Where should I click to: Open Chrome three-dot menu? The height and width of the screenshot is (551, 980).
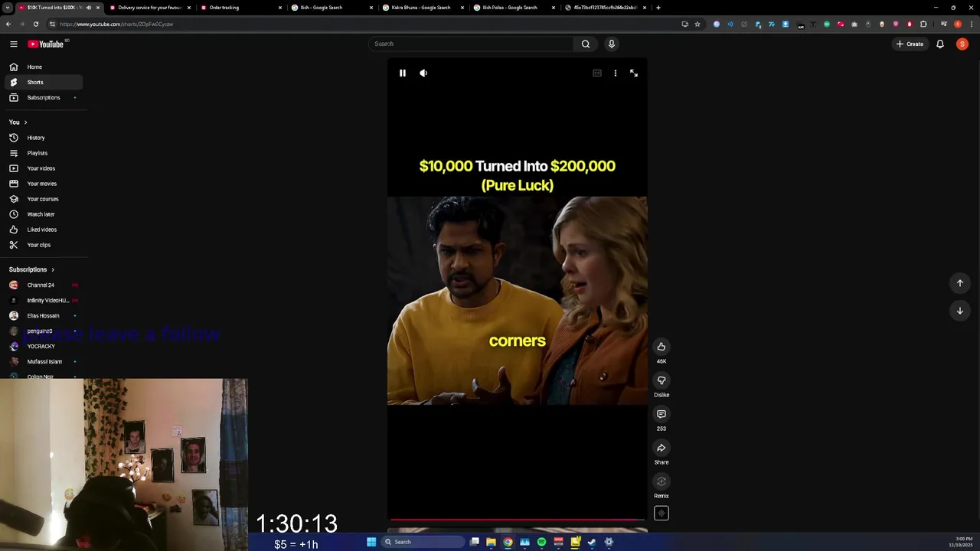[x=972, y=24]
